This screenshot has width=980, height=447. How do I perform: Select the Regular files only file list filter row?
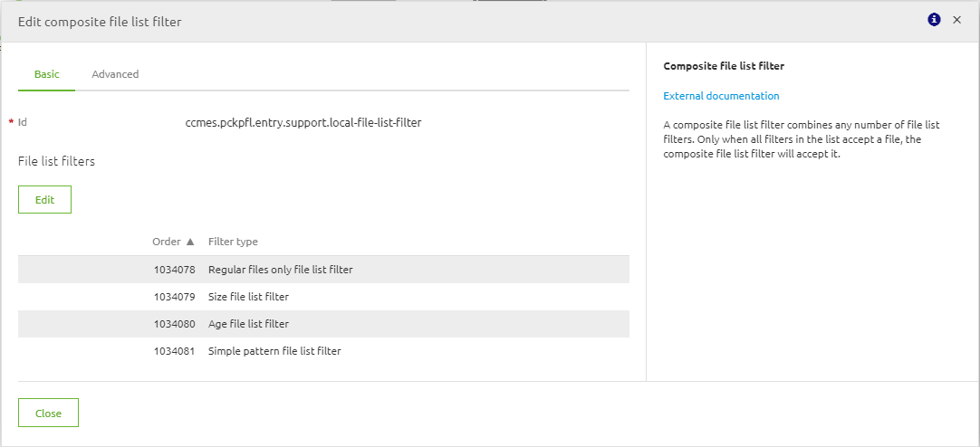tap(323, 270)
